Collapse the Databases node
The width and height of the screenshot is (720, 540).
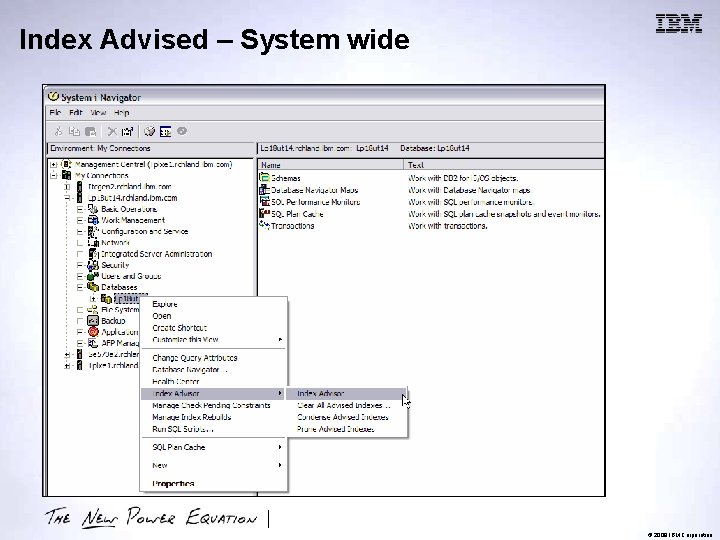pos(80,287)
